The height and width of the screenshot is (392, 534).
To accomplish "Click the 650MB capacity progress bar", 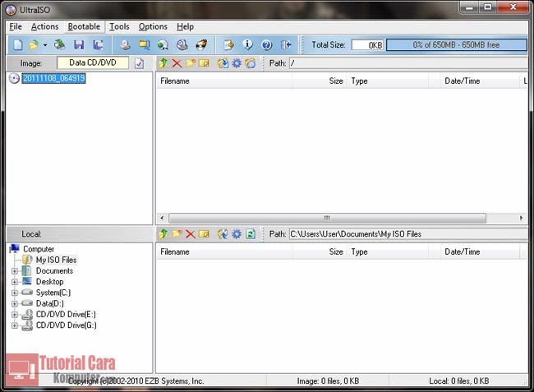I will tap(456, 45).
